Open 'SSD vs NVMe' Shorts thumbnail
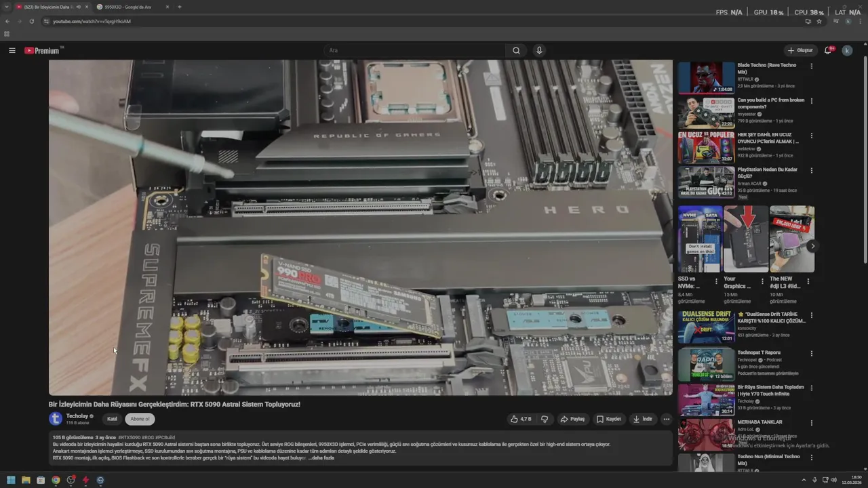This screenshot has width=868, height=488. click(700, 239)
